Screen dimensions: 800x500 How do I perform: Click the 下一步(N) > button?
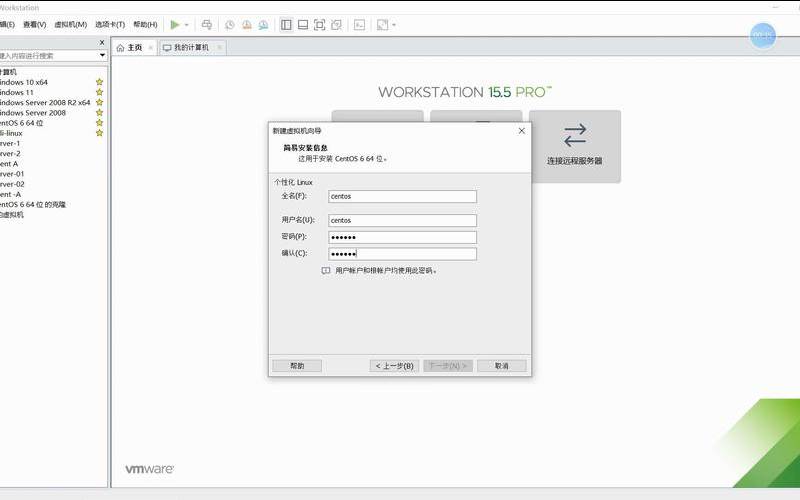pos(448,366)
